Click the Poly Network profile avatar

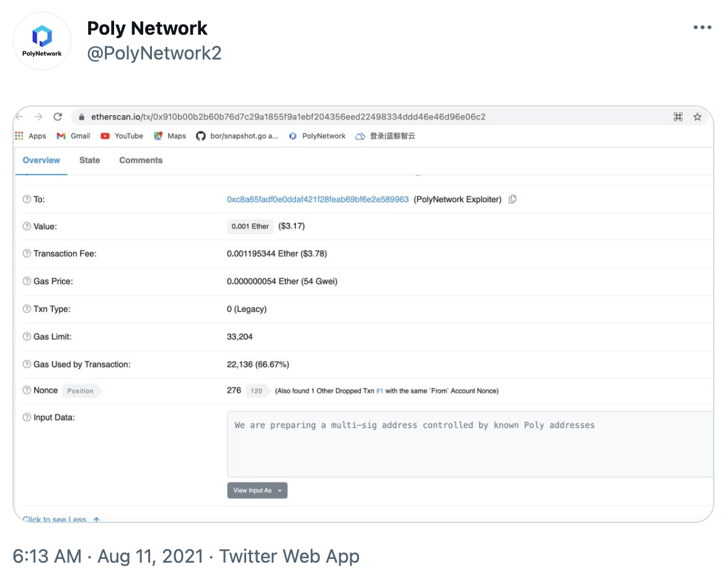[x=42, y=41]
